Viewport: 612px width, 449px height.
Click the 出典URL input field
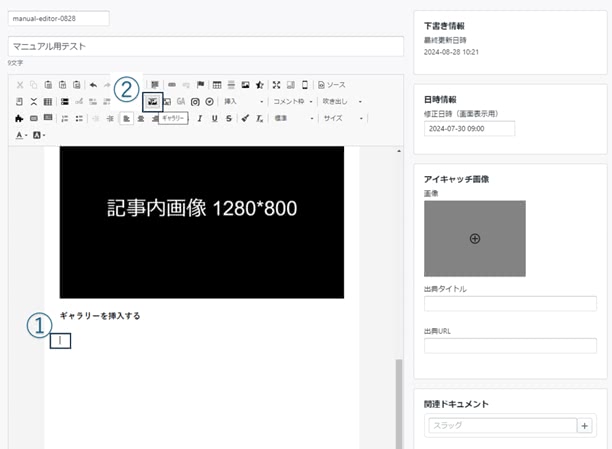coord(510,346)
